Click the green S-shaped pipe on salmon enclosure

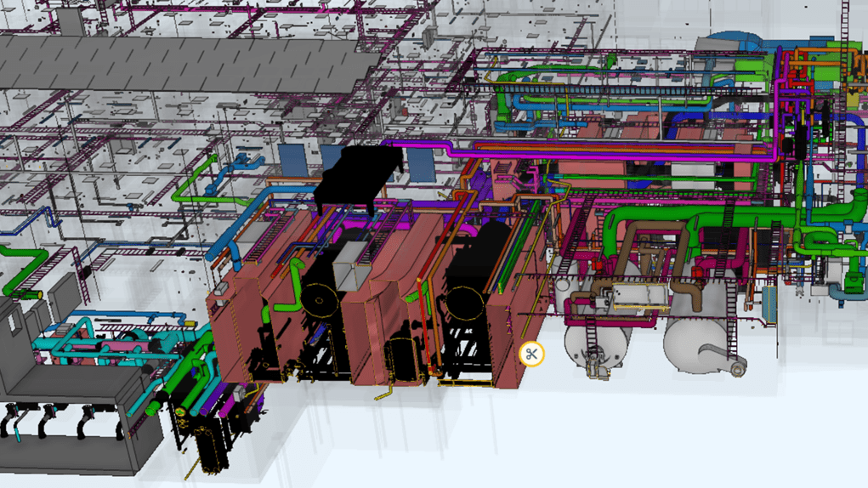point(295,279)
